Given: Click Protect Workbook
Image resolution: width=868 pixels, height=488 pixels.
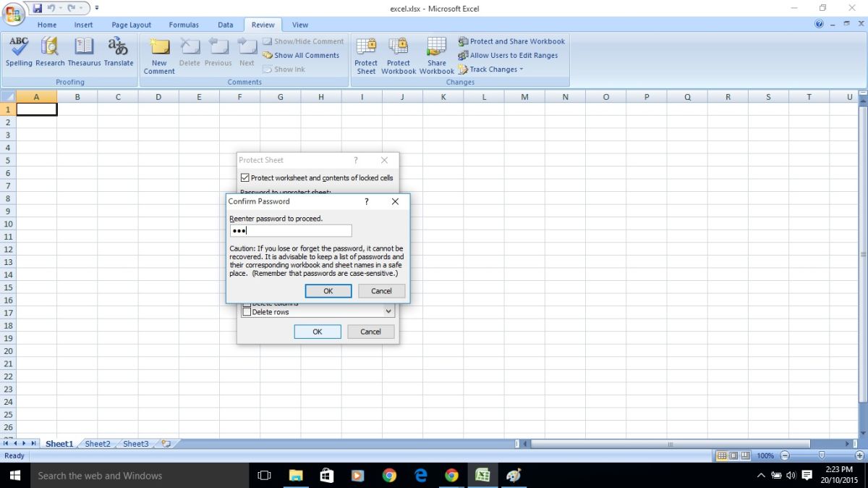Looking at the screenshot, I should pos(399,56).
